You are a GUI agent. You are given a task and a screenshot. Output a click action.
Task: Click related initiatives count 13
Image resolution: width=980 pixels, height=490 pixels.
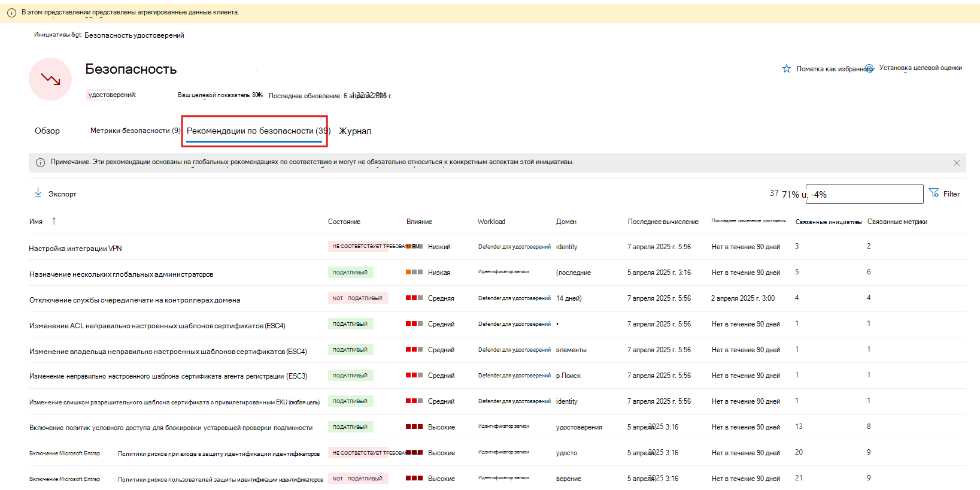pyautogui.click(x=799, y=427)
